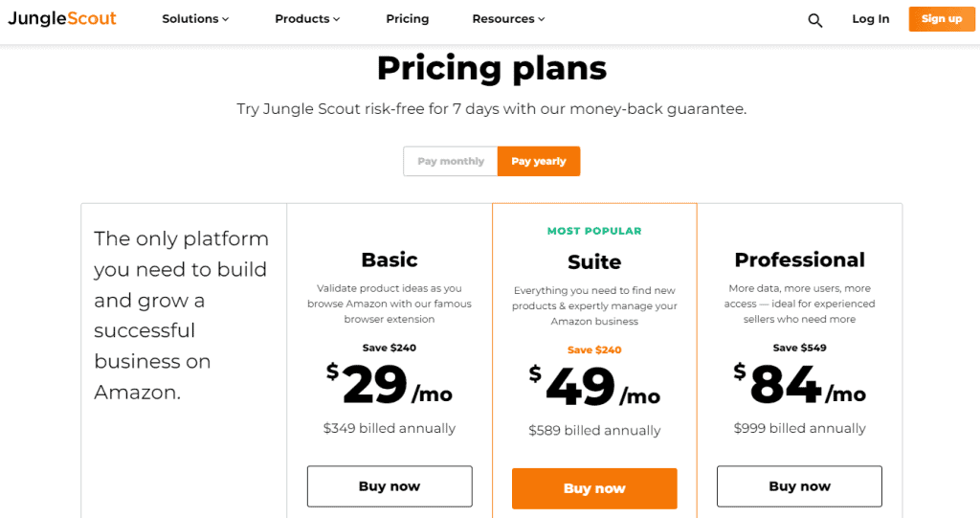This screenshot has height=518, width=980.
Task: Expand the Solutions dropdown menu
Action: point(195,19)
